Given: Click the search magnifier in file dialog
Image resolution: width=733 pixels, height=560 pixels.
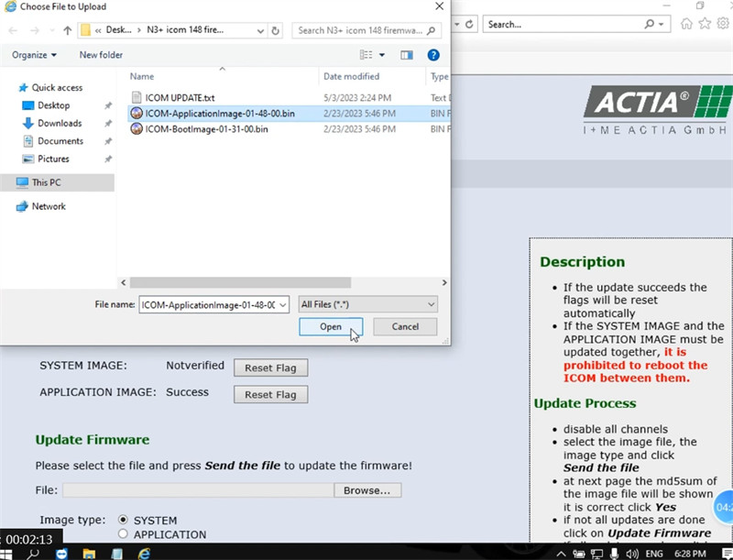Looking at the screenshot, I should tap(431, 30).
